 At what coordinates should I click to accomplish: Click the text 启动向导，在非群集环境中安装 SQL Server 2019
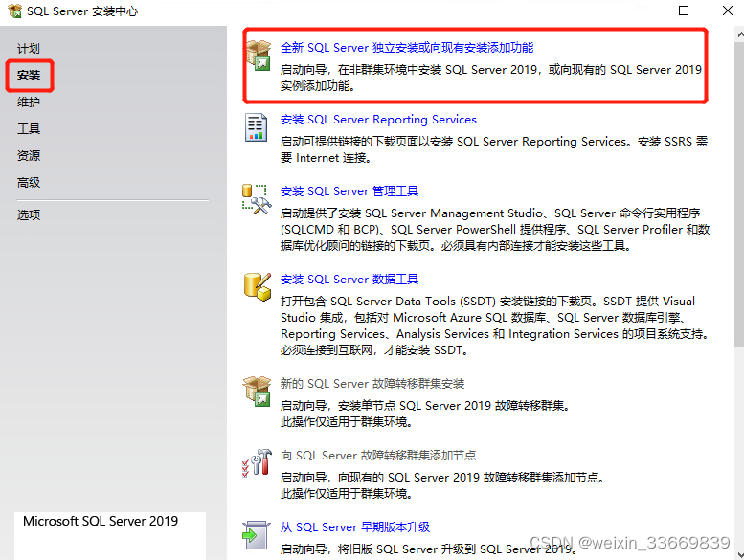[x=409, y=70]
